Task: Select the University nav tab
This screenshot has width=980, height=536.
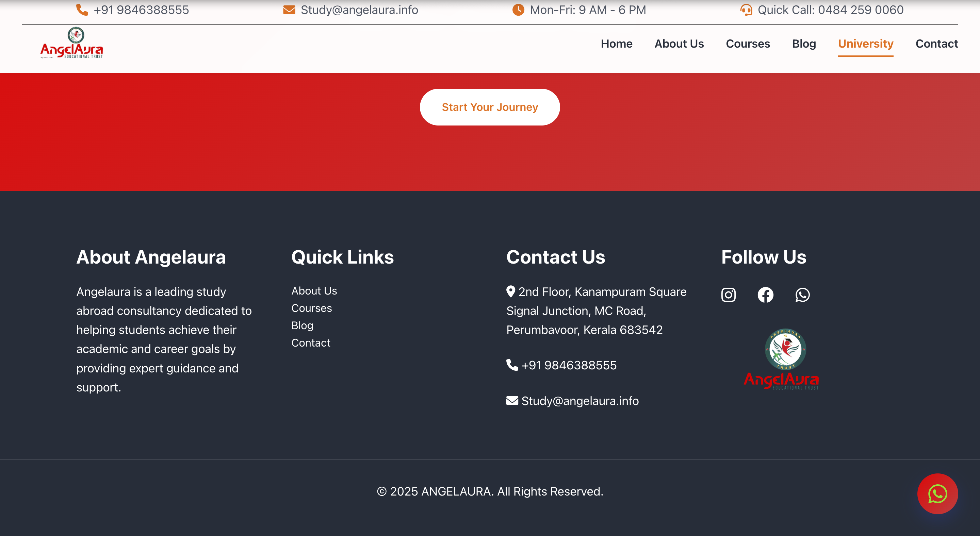Action: (865, 44)
